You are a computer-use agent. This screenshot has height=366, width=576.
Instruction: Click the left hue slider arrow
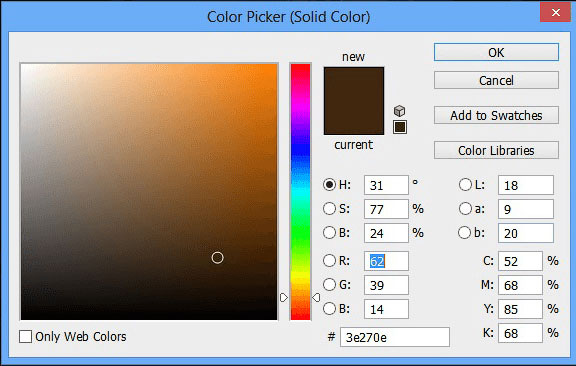pos(284,297)
